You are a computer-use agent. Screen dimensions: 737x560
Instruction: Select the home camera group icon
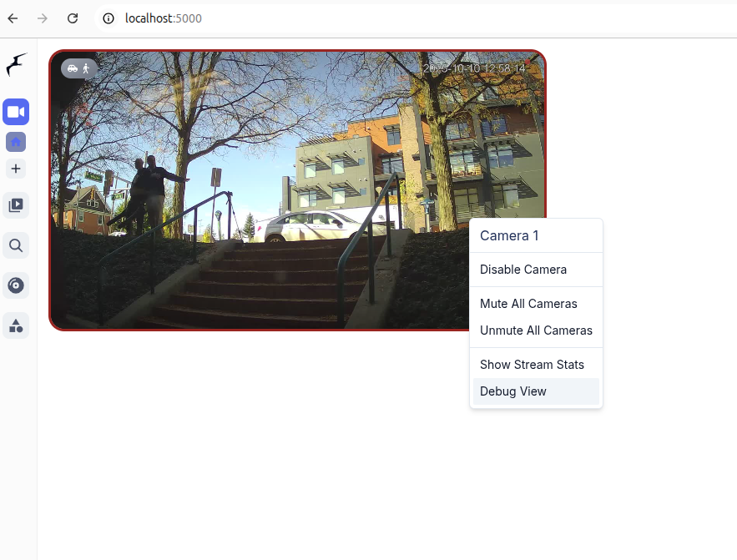coord(16,142)
